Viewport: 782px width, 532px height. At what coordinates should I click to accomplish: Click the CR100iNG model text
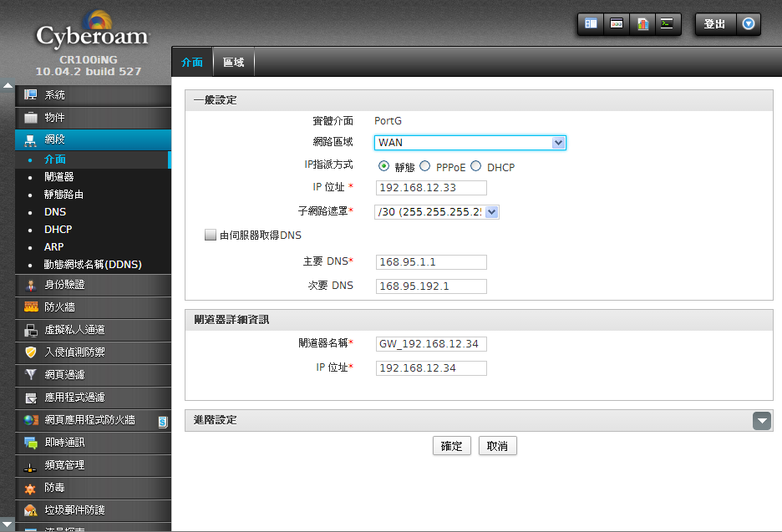point(89,60)
